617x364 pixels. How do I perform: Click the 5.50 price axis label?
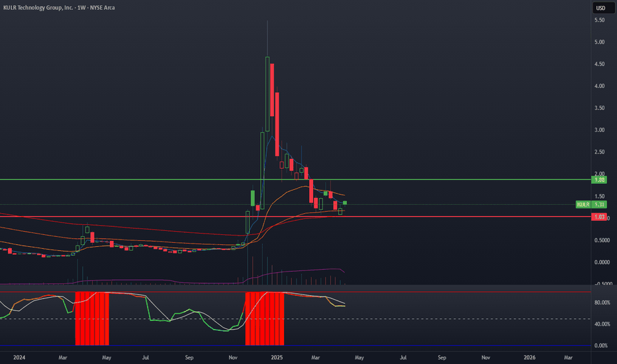coord(600,20)
